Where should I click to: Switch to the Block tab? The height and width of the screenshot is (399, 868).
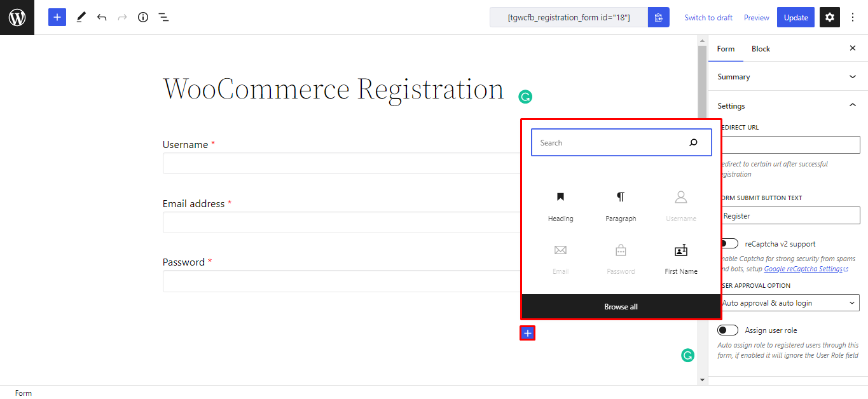760,48
